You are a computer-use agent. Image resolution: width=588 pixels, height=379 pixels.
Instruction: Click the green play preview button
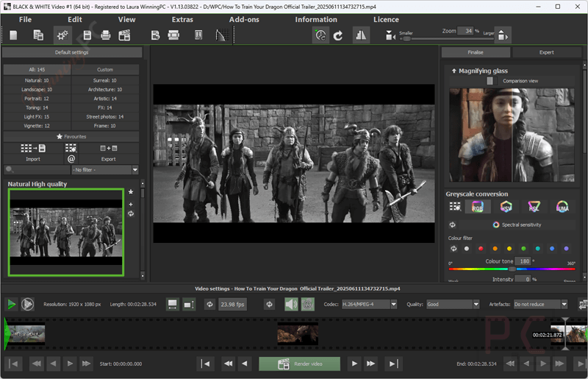pyautogui.click(x=12, y=304)
